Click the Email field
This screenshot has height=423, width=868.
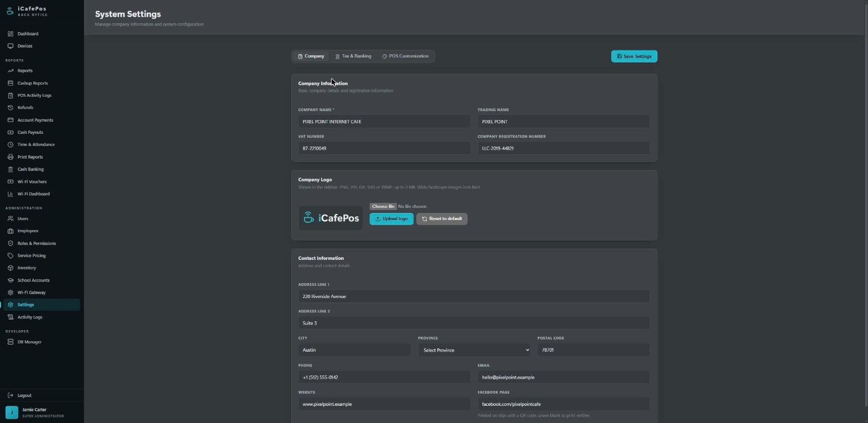click(x=564, y=377)
